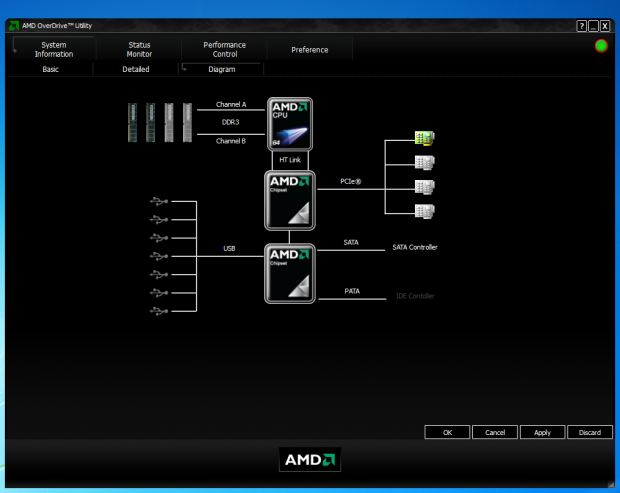Click the bottom USB port icon
This screenshot has width=620, height=493.
[x=159, y=312]
